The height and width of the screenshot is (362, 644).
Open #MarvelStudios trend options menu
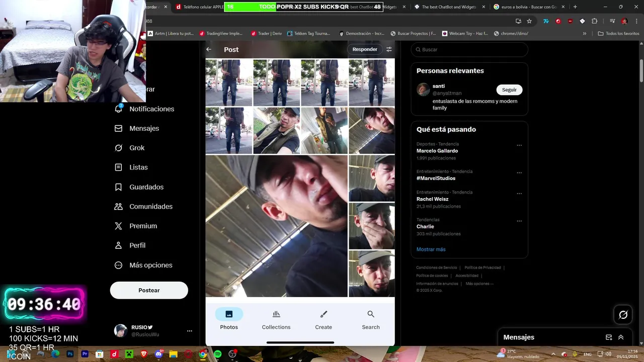[519, 173]
